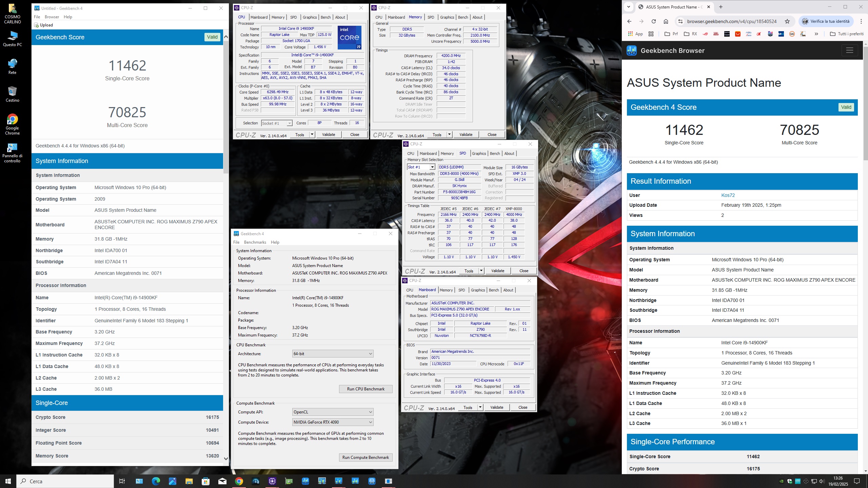Screen dimensions: 868x488
Task: Open the Benchmarks menu in Geekbench 4 window
Action: click(255, 242)
